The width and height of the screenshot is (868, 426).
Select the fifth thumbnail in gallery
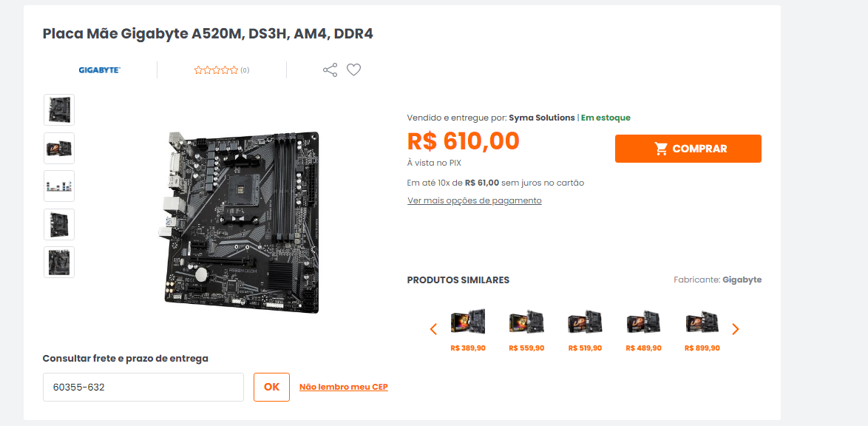point(59,262)
